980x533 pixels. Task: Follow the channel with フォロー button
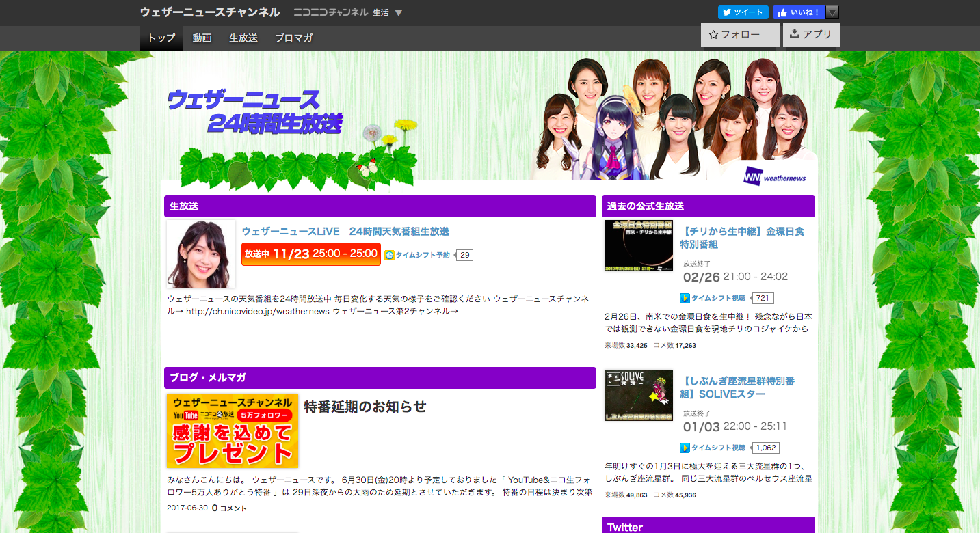(740, 35)
